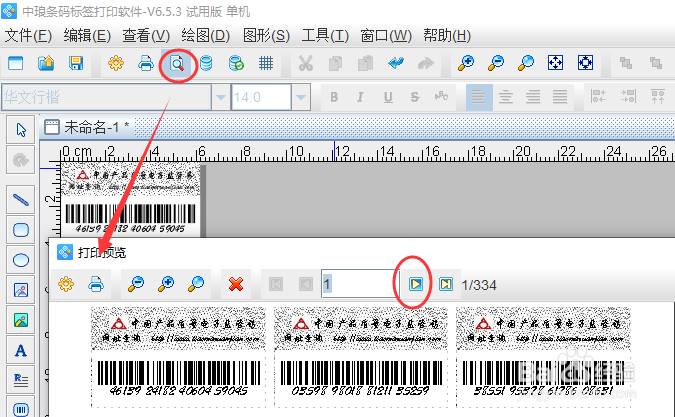Click the fit-page zoom icon with square center
This screenshot has width=675, height=417.
pos(585,63)
